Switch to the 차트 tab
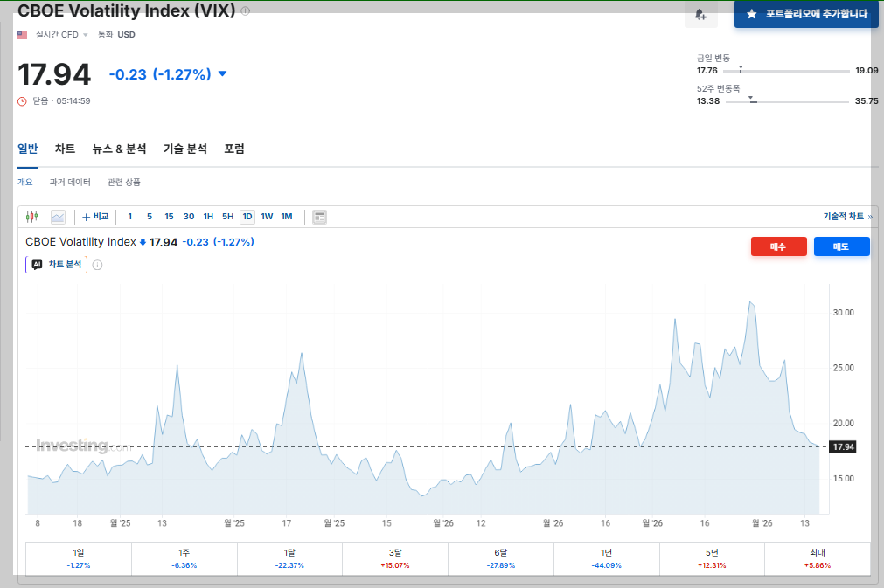The image size is (884, 588). pos(65,149)
